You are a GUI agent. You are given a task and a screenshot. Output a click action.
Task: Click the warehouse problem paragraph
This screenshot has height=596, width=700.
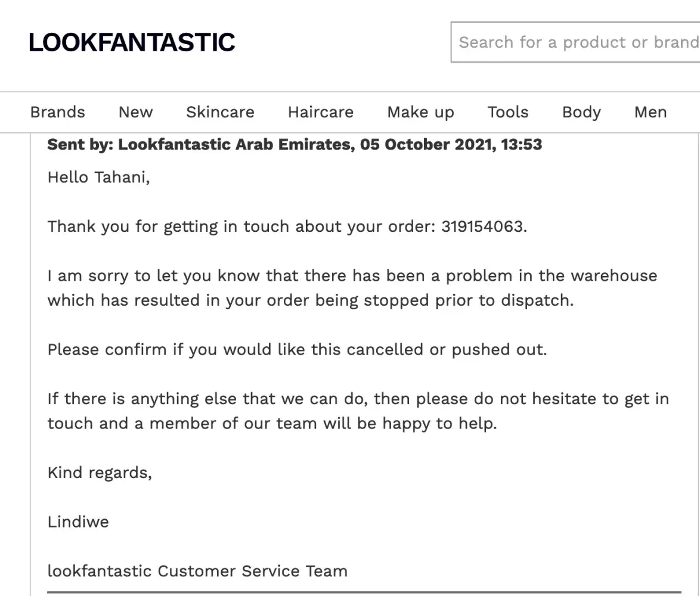coord(352,288)
